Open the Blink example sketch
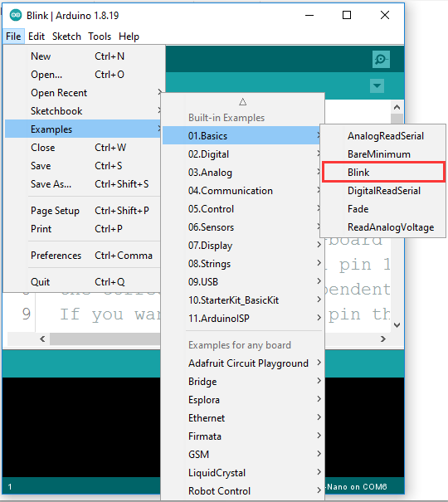 click(x=382, y=173)
